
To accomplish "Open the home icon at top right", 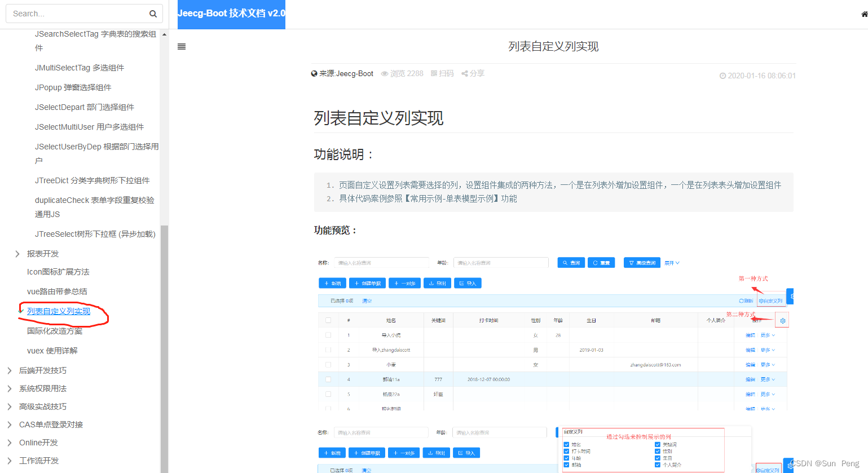I will coord(864,14).
